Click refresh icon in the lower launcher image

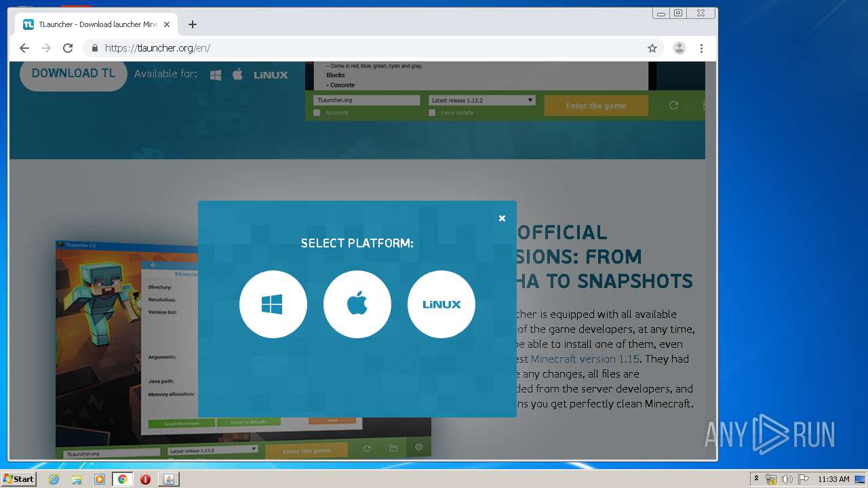coord(367,448)
